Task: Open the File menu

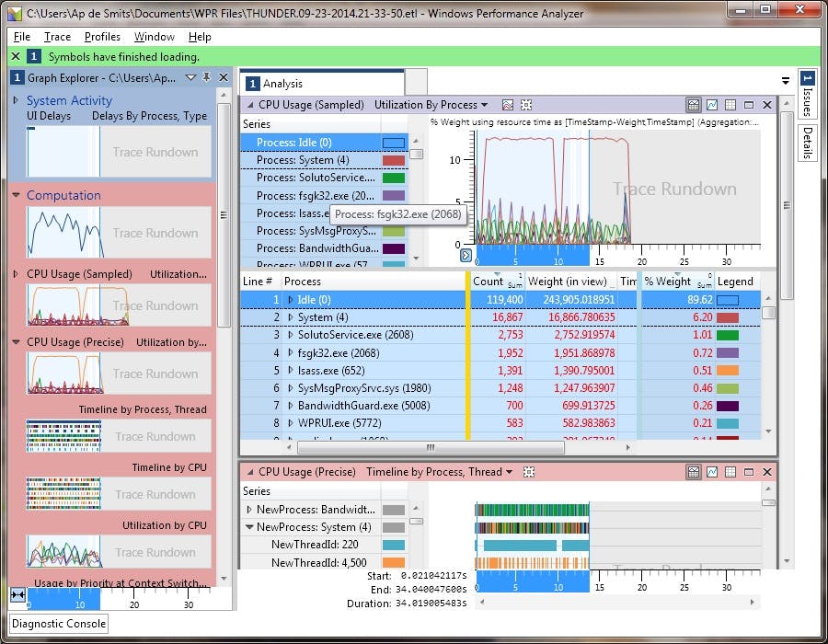Action: [22, 37]
